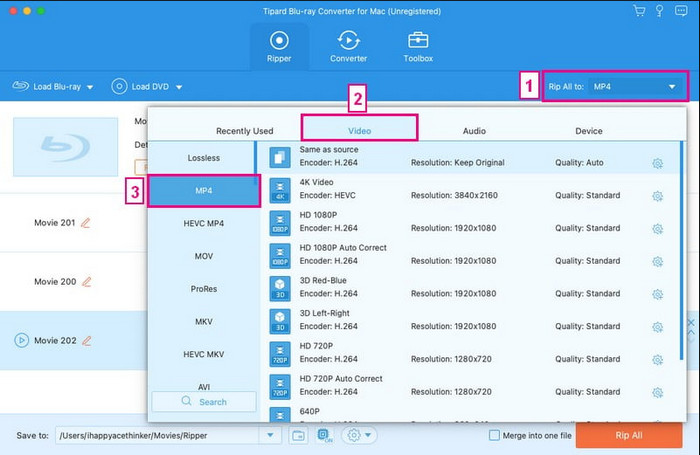Click the Save to path field
The image size is (700, 455).
pos(157,435)
